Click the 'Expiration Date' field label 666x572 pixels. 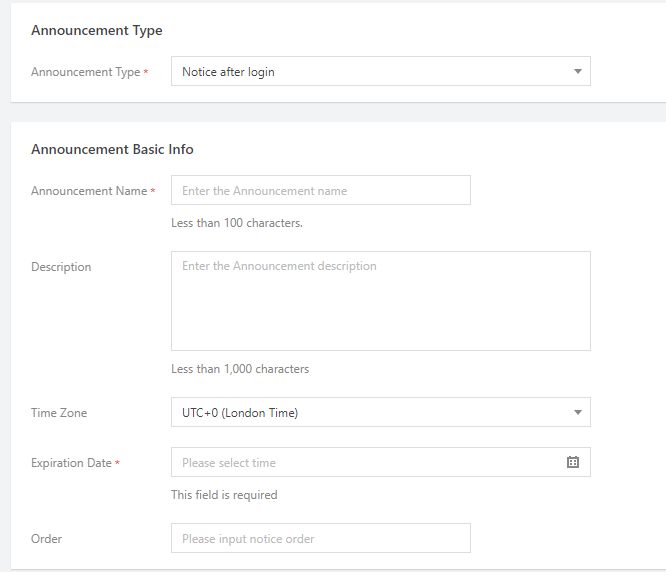click(x=71, y=463)
